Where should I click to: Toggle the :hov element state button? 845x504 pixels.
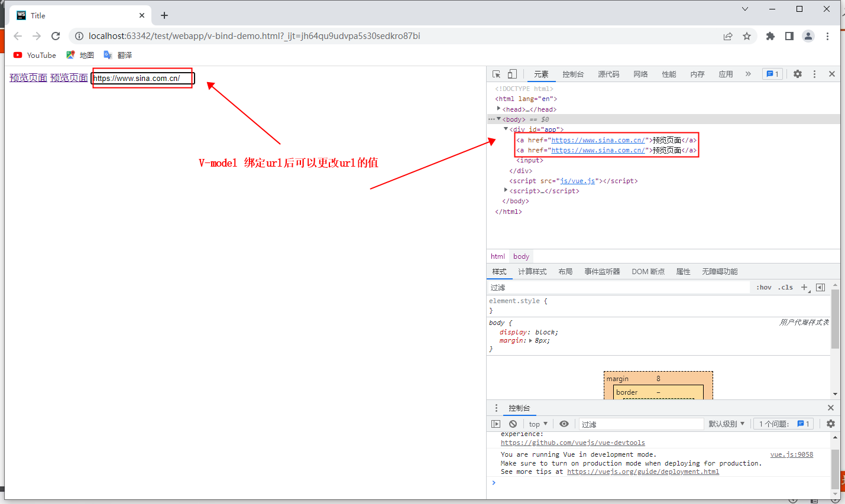click(x=764, y=287)
